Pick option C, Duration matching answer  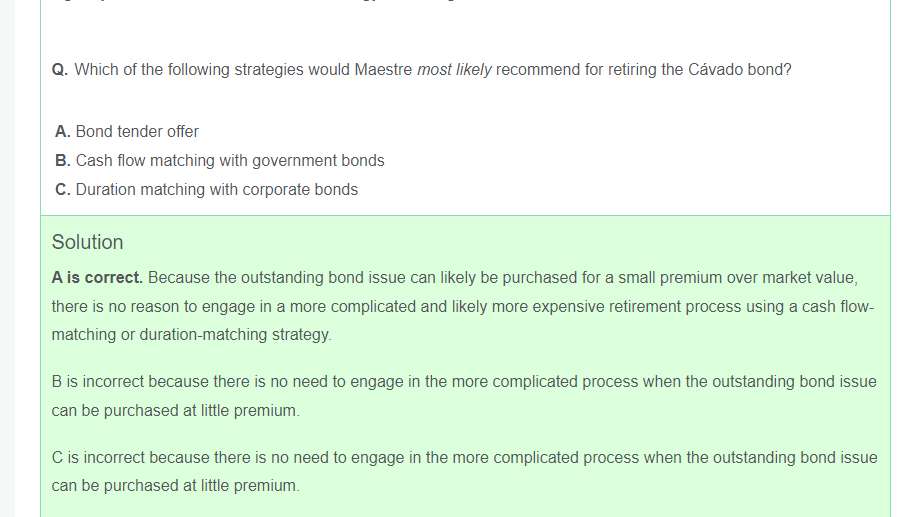(x=216, y=189)
